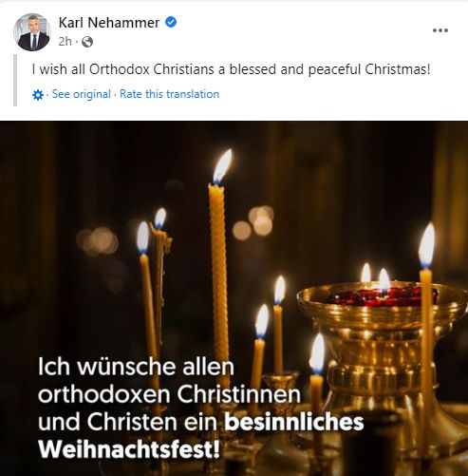The height and width of the screenshot is (476, 468).
Task: Click the See original link
Action: 82,94
